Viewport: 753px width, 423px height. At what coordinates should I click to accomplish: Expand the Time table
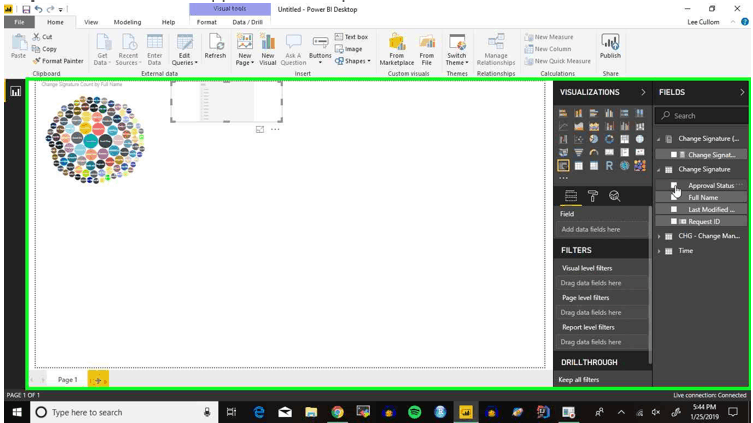click(659, 251)
